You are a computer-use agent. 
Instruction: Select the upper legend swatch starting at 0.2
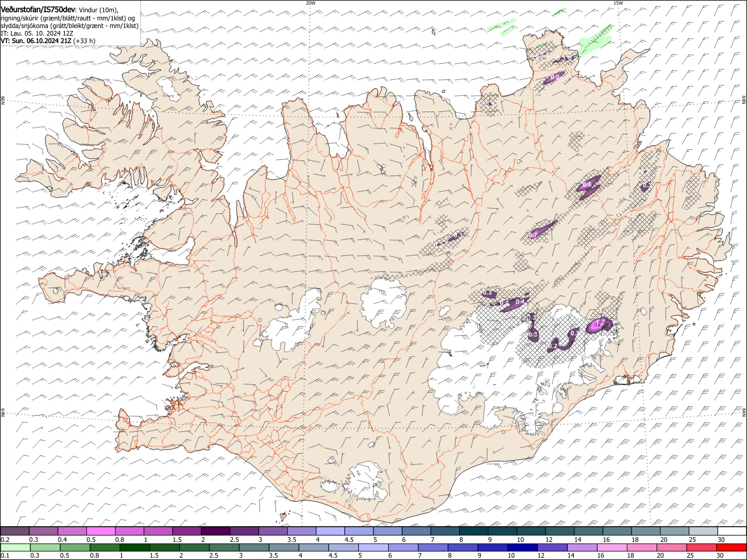[15, 531]
